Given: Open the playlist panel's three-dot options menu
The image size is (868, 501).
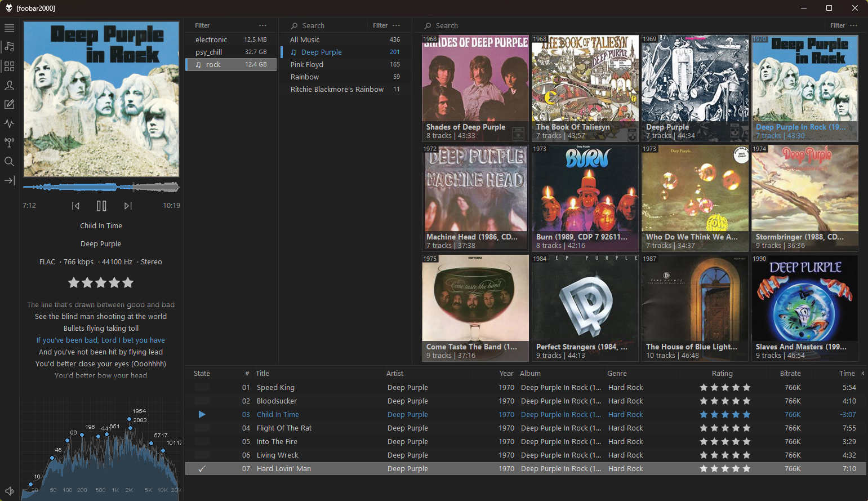Looking at the screenshot, I should click(x=262, y=25).
